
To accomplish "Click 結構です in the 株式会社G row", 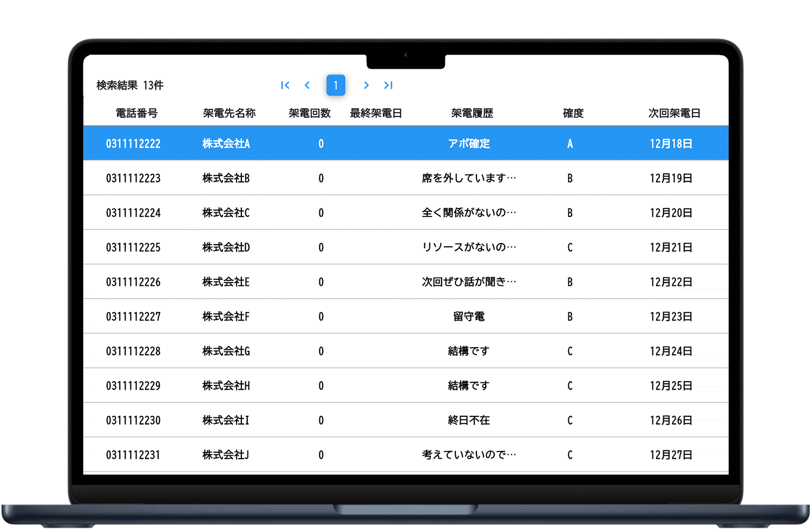I will [469, 352].
